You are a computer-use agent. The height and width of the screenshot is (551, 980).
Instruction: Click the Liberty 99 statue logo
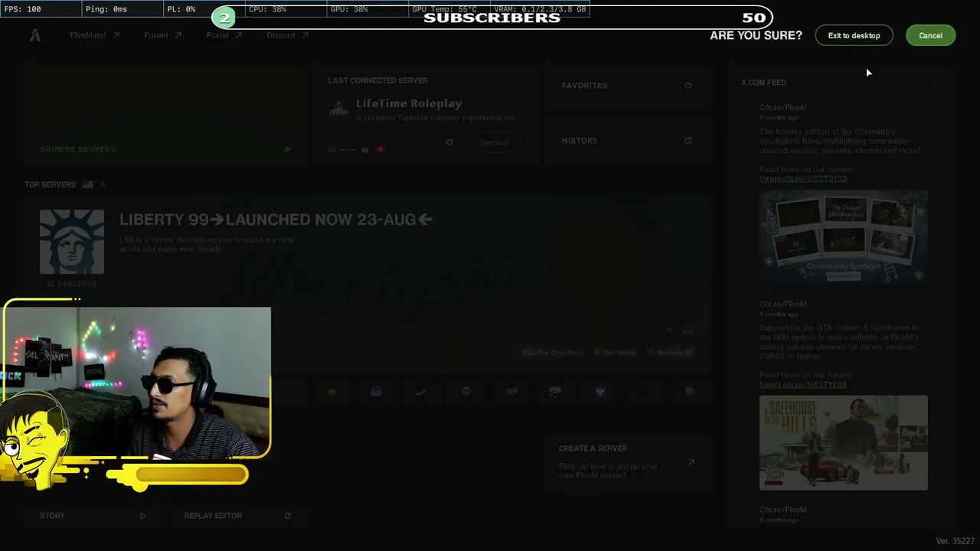pyautogui.click(x=72, y=242)
